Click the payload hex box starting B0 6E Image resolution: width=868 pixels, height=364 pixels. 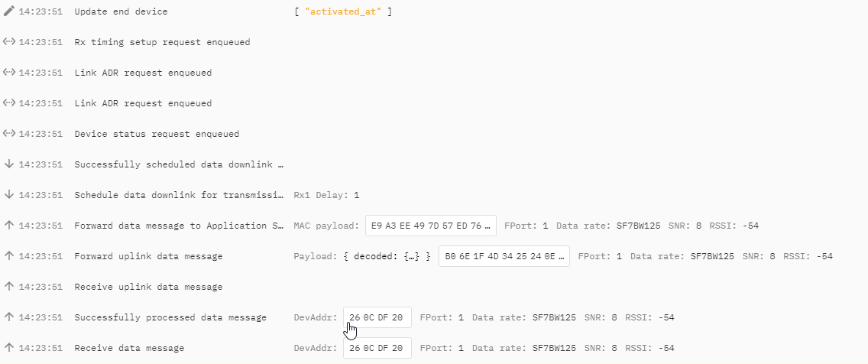[x=504, y=256]
